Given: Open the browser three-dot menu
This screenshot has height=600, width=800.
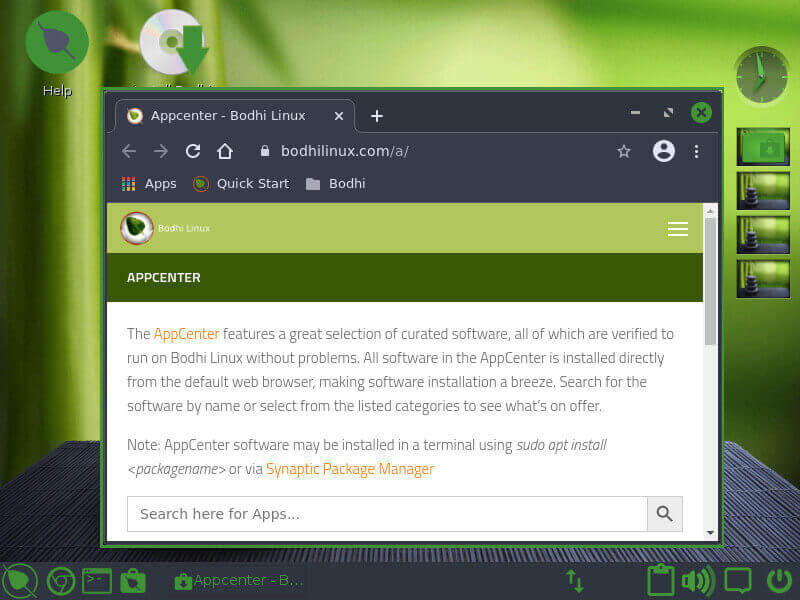Looking at the screenshot, I should (x=696, y=151).
